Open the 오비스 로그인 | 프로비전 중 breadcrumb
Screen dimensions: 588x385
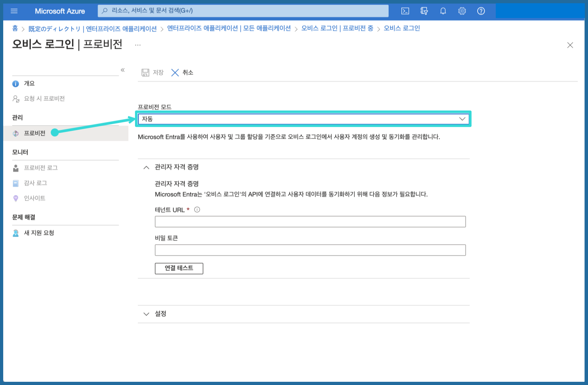pyautogui.click(x=337, y=28)
